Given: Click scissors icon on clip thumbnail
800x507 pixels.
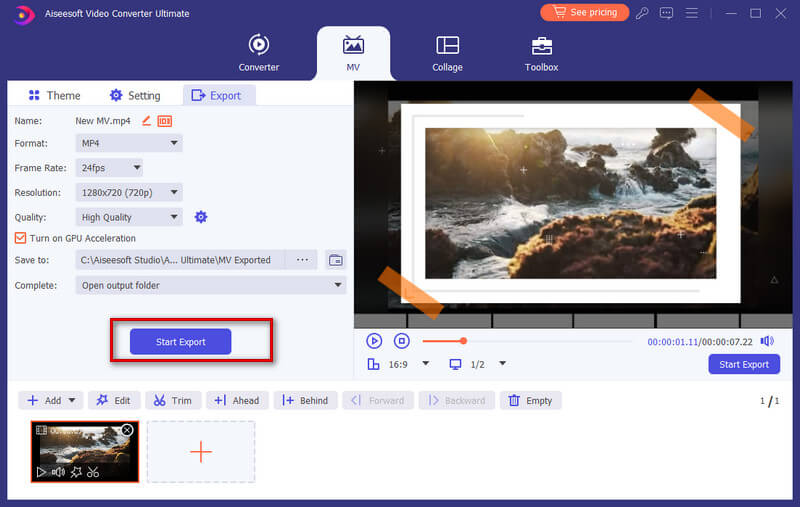Looking at the screenshot, I should (93, 472).
